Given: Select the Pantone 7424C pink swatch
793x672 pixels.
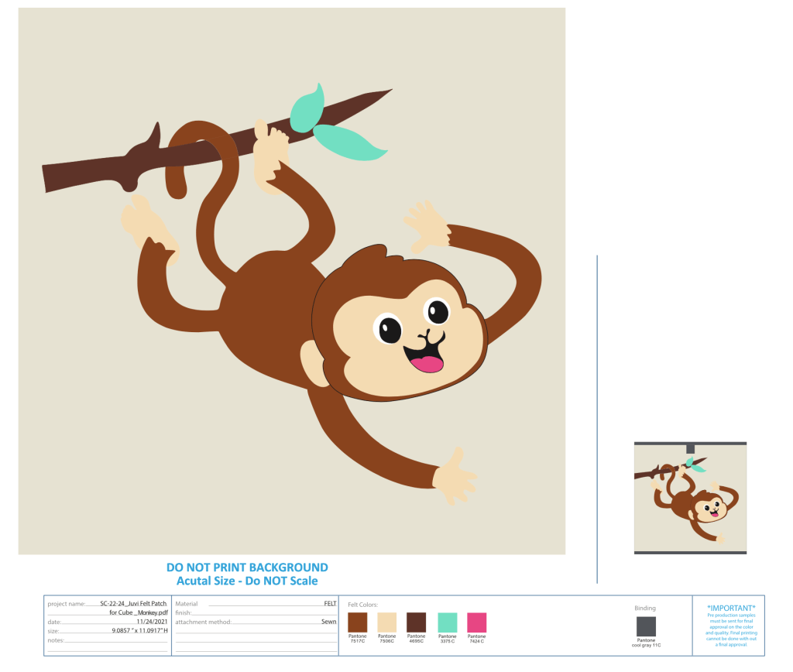Looking at the screenshot, I should (476, 622).
